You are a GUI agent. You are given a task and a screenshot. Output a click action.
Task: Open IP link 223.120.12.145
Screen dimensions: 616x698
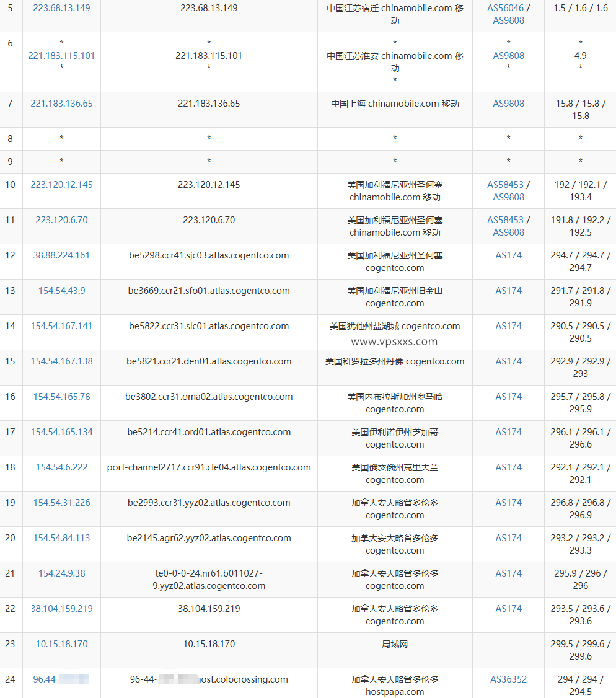coord(61,184)
